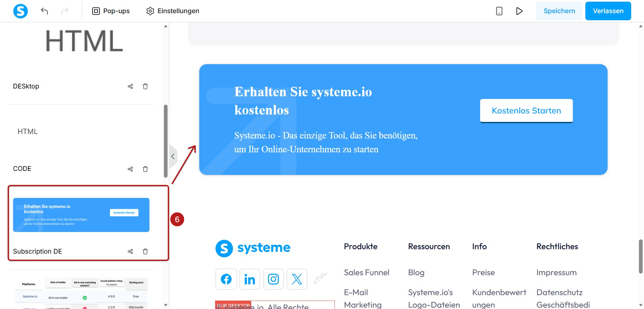The image size is (644, 309).
Task: Open the Systeme.io's Logo-Dateien link
Action: 434,299
